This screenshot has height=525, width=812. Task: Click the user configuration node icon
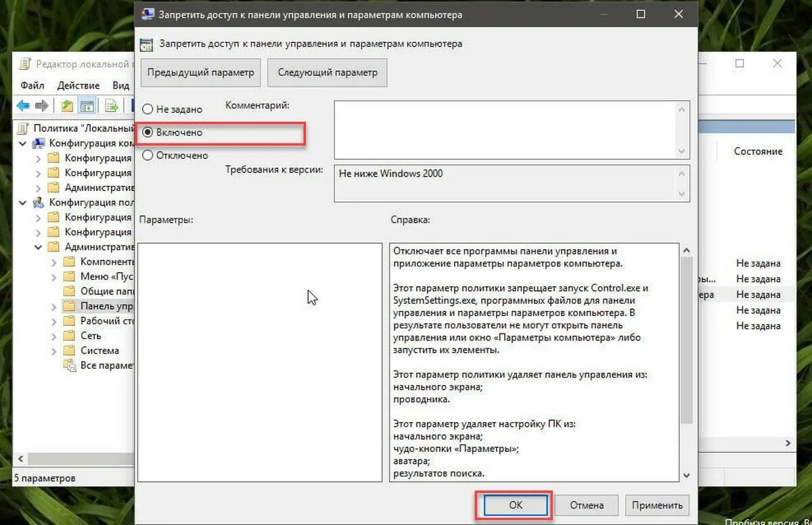coord(39,202)
